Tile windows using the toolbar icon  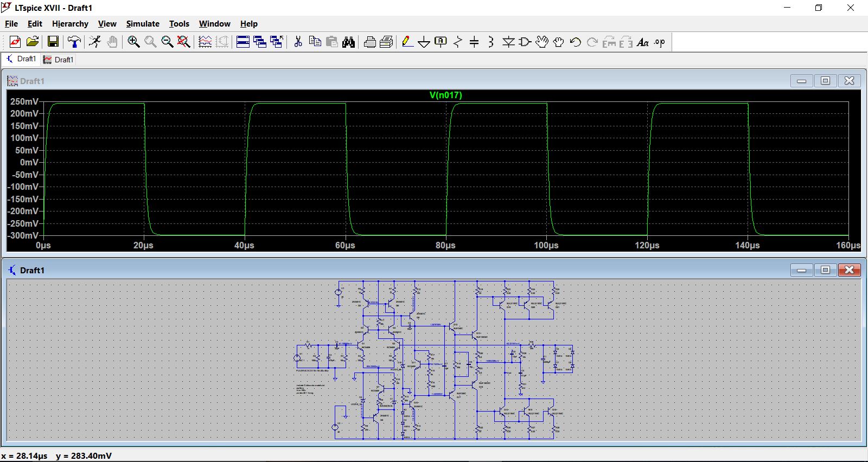pos(243,42)
